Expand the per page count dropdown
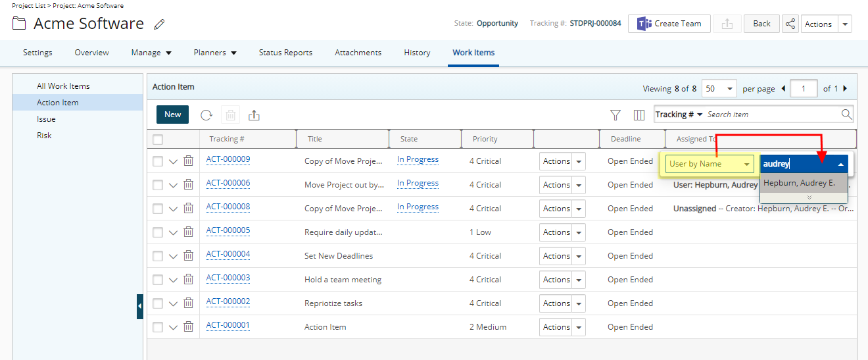 (x=719, y=89)
